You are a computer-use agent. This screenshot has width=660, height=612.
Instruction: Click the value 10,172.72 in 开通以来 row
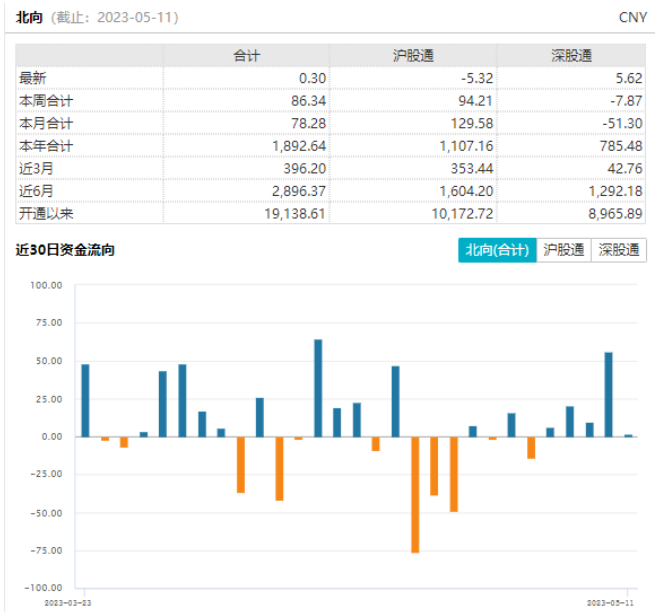click(462, 214)
